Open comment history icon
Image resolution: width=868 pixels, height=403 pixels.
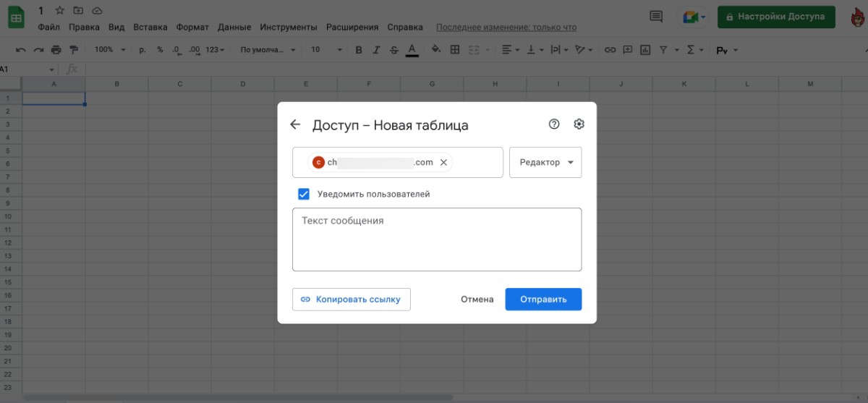point(656,17)
